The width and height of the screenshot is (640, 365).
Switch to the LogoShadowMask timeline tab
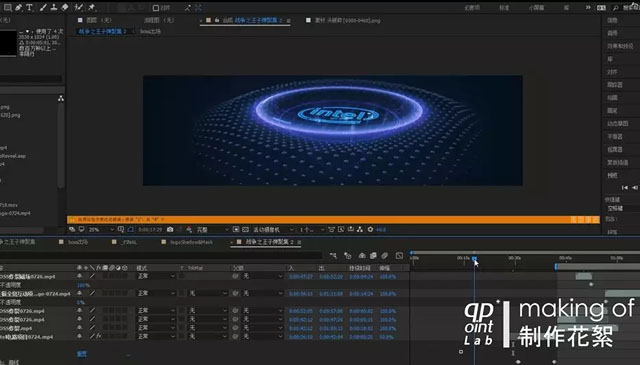coord(191,242)
